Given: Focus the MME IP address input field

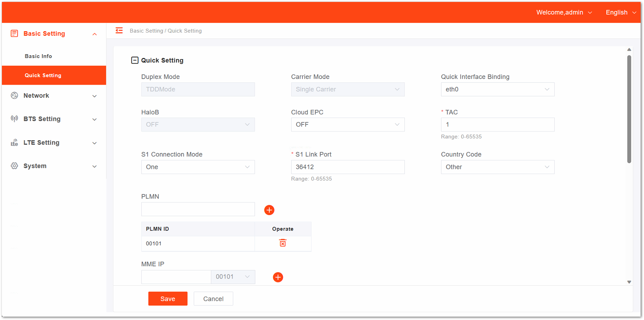Looking at the screenshot, I should (x=176, y=277).
